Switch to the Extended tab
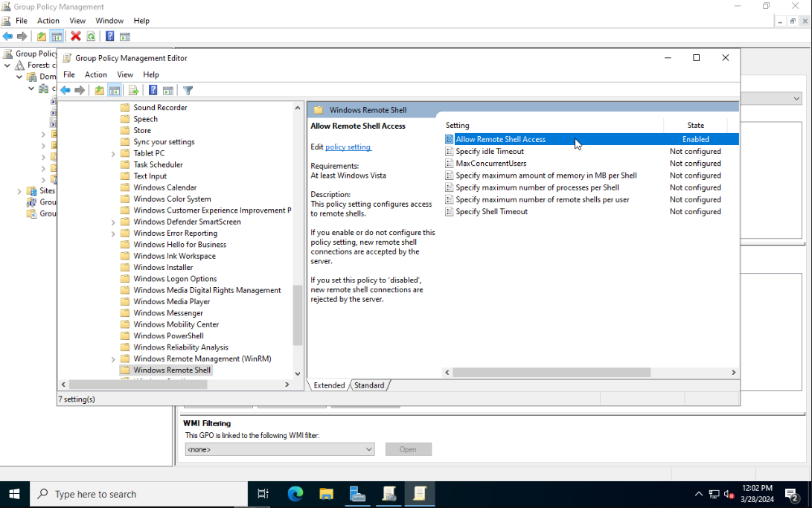 pyautogui.click(x=329, y=385)
